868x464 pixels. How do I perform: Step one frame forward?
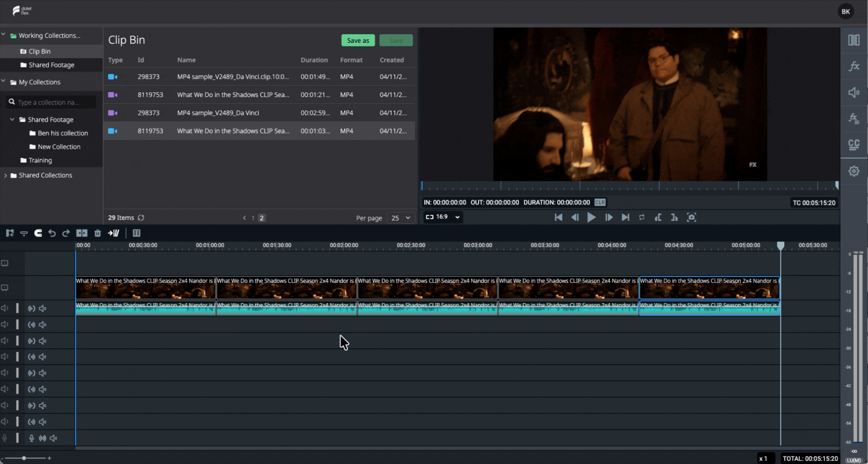pyautogui.click(x=609, y=218)
